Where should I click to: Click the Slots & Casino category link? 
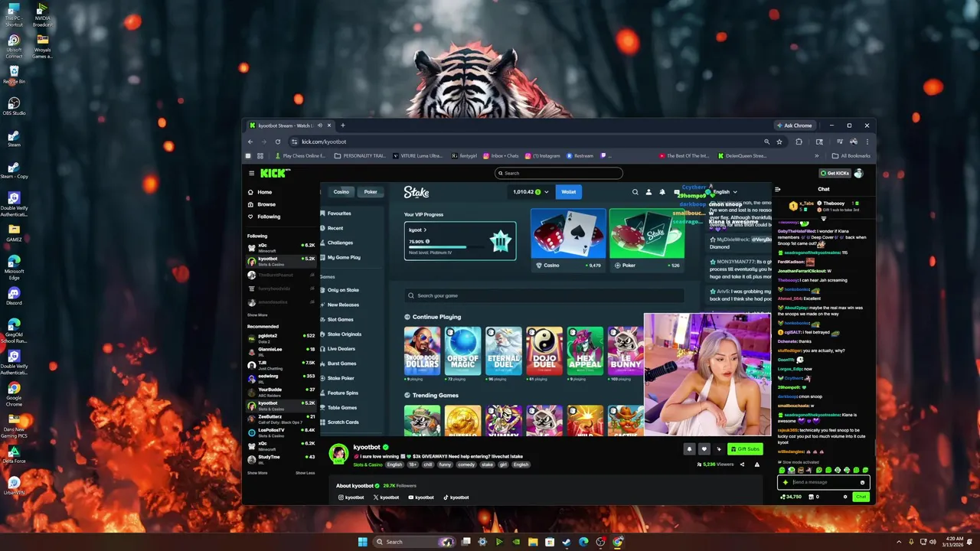(367, 465)
